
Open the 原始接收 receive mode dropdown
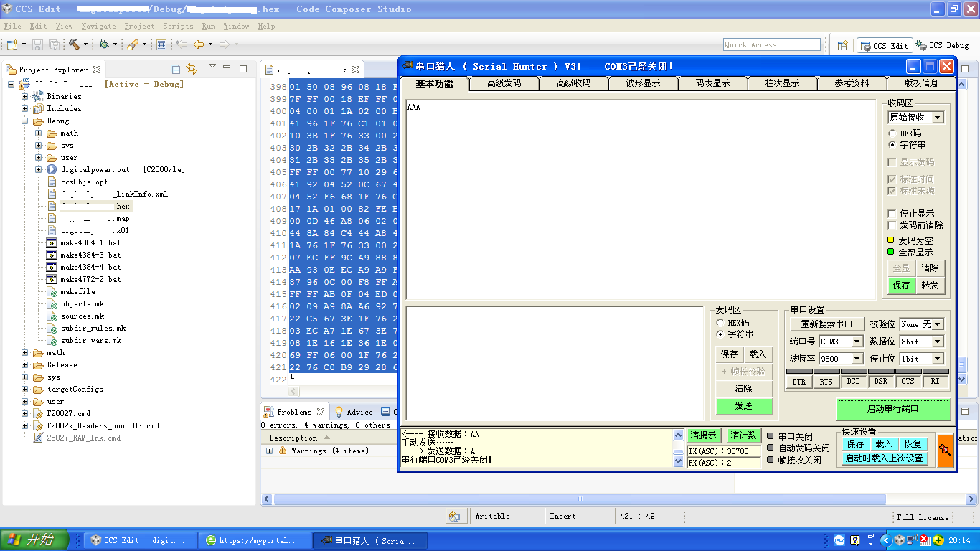coord(938,118)
